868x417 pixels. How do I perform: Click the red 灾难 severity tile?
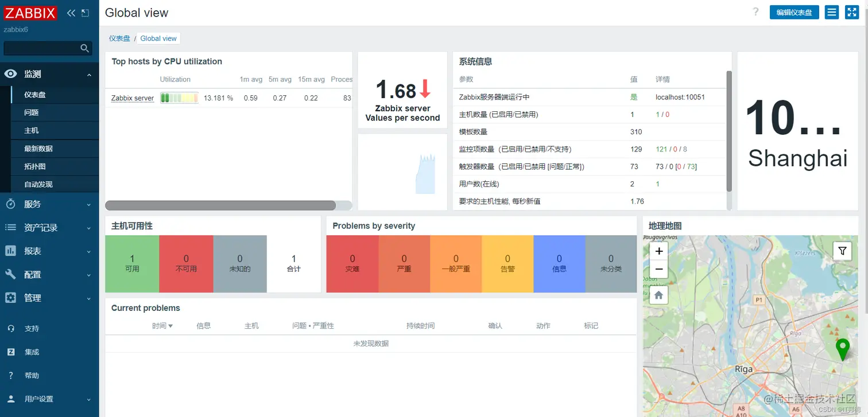pos(352,264)
